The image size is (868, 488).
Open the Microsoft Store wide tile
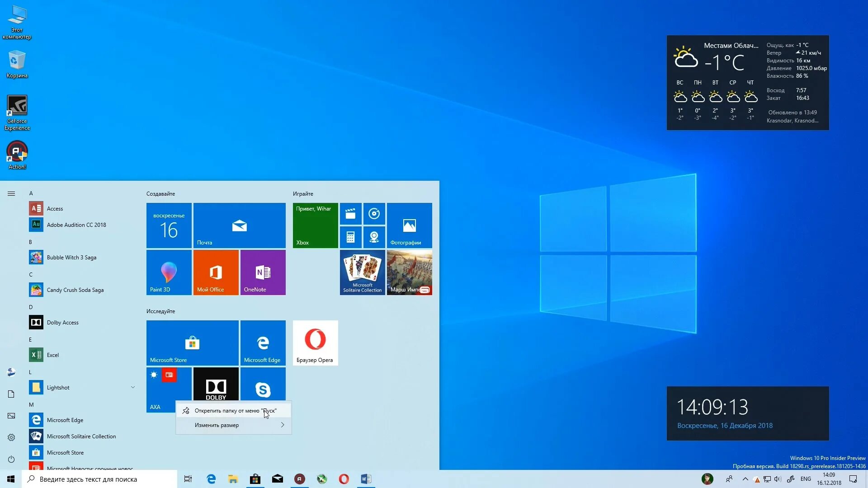(192, 343)
